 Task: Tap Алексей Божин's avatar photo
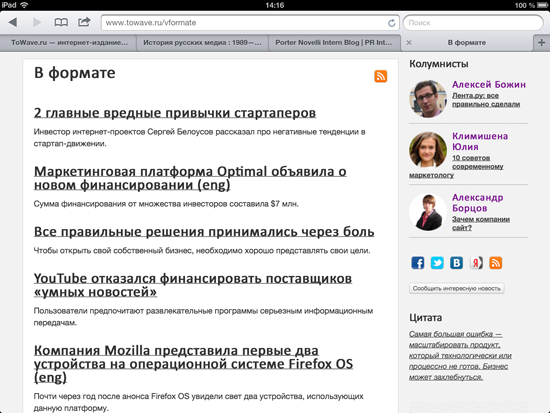[x=428, y=99]
